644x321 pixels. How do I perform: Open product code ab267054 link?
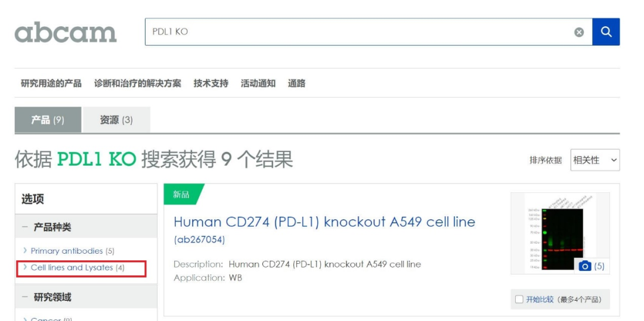[x=200, y=240]
